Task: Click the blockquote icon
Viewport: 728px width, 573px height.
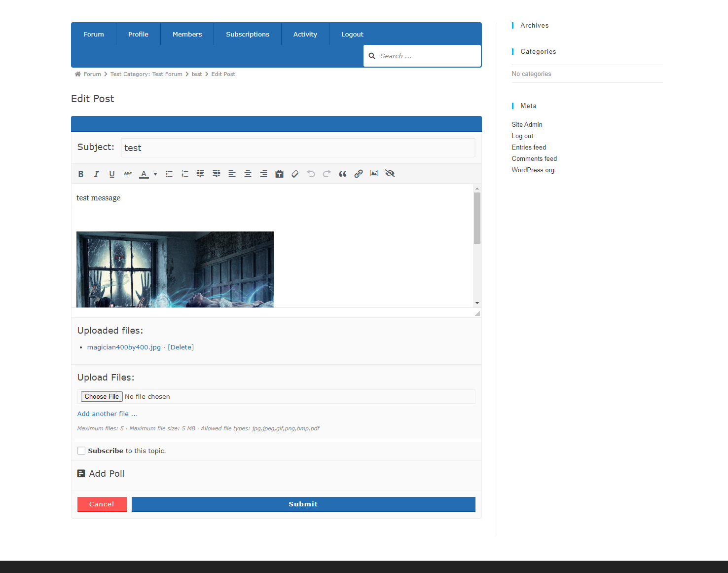Action: (x=342, y=174)
